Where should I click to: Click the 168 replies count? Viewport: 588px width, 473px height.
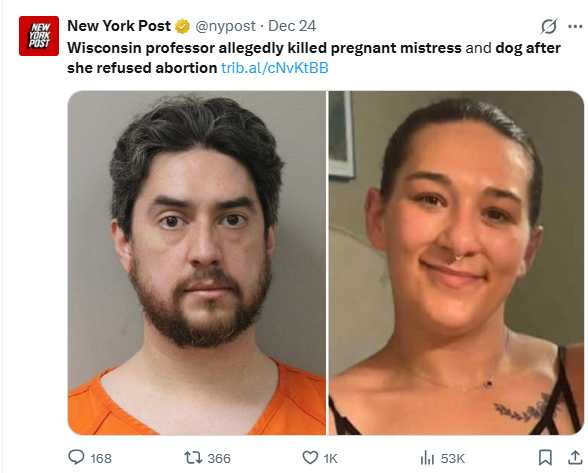coord(101,458)
